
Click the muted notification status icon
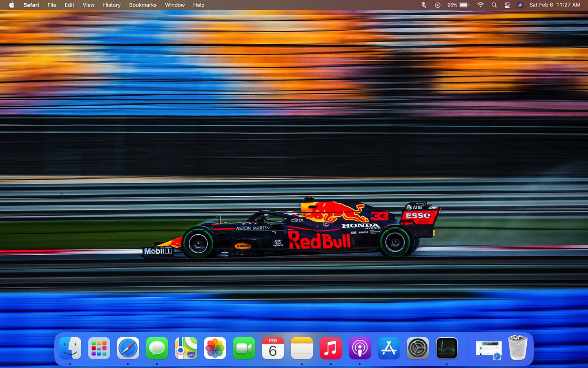(424, 5)
